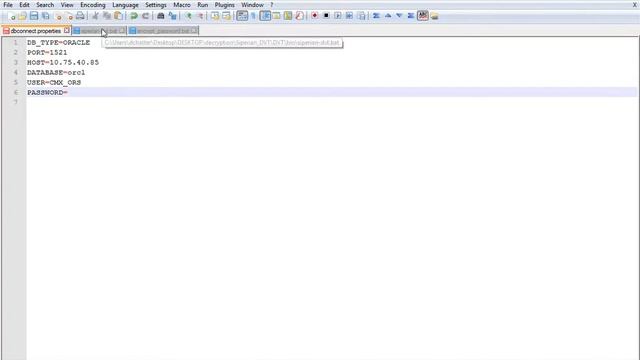Click the DB_TYPE=ORACLE line
Image resolution: width=640 pixels, height=360 pixels.
58,42
